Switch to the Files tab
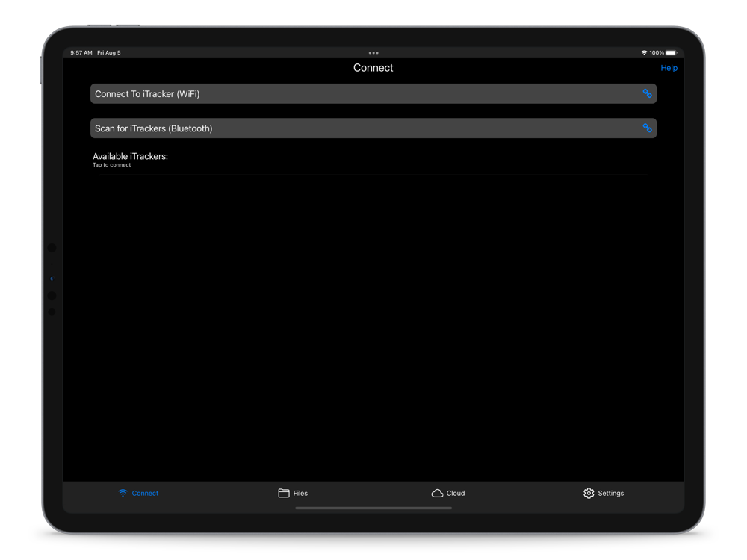Viewport: 747px width, 560px height. (293, 493)
